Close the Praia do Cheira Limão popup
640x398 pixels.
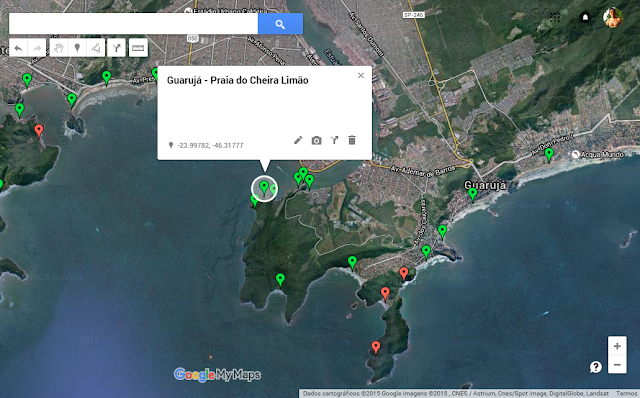point(361,76)
